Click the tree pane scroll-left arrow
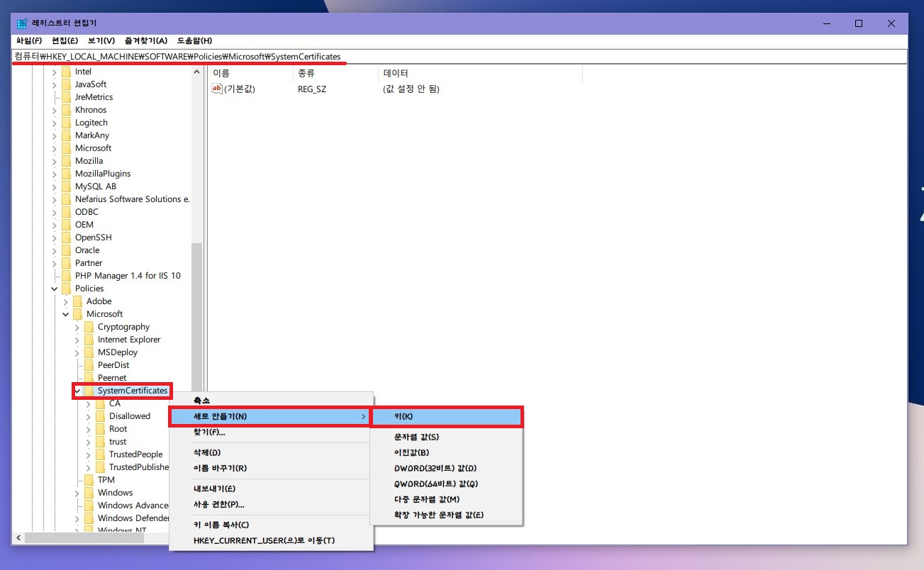 pos(18,538)
